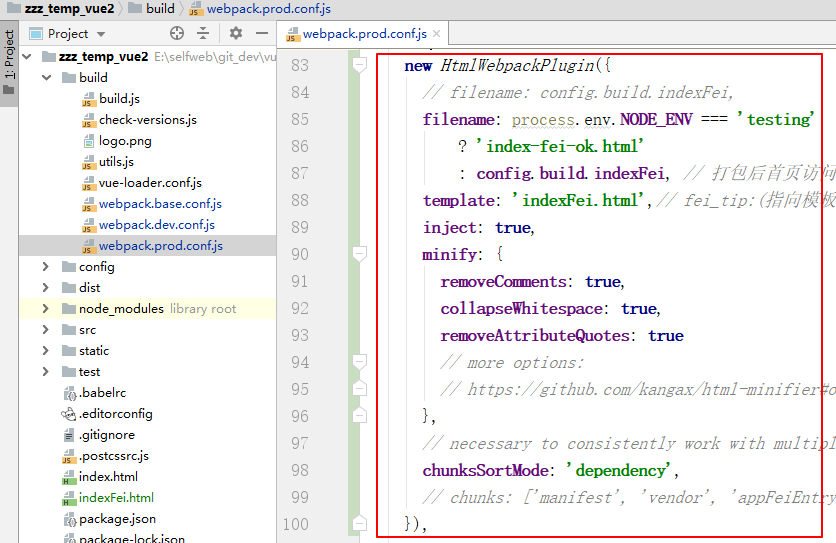
Task: Click fold end marker at line 95
Action: pos(360,389)
